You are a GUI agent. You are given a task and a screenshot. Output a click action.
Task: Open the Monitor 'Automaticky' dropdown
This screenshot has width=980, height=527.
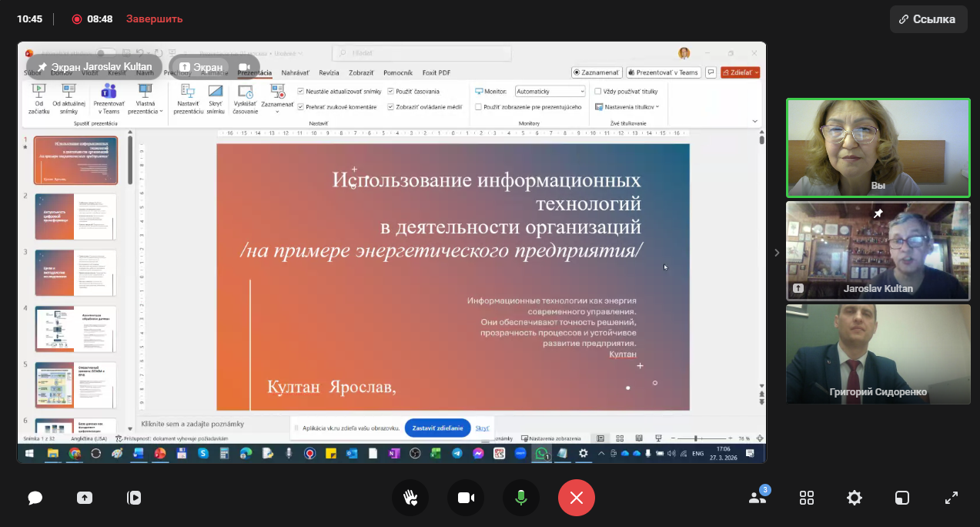click(x=550, y=91)
